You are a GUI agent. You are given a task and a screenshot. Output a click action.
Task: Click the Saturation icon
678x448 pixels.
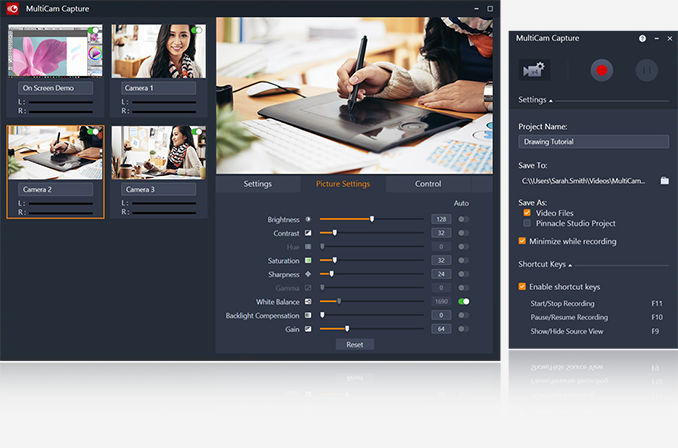[308, 260]
